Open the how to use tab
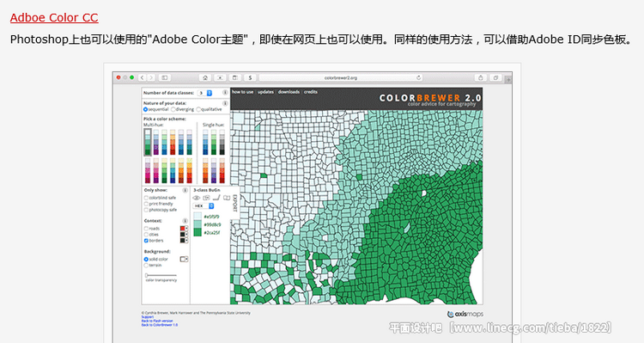 (243, 92)
